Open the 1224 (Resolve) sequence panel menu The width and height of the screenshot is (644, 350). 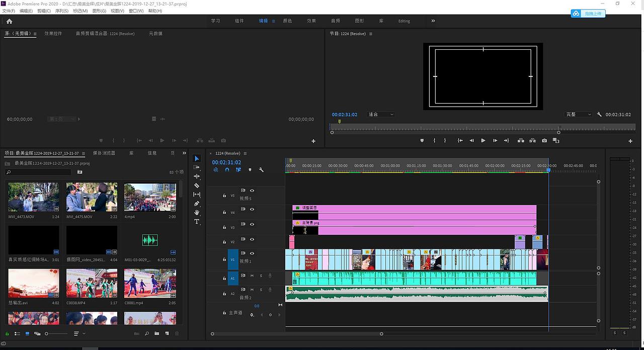coord(245,153)
